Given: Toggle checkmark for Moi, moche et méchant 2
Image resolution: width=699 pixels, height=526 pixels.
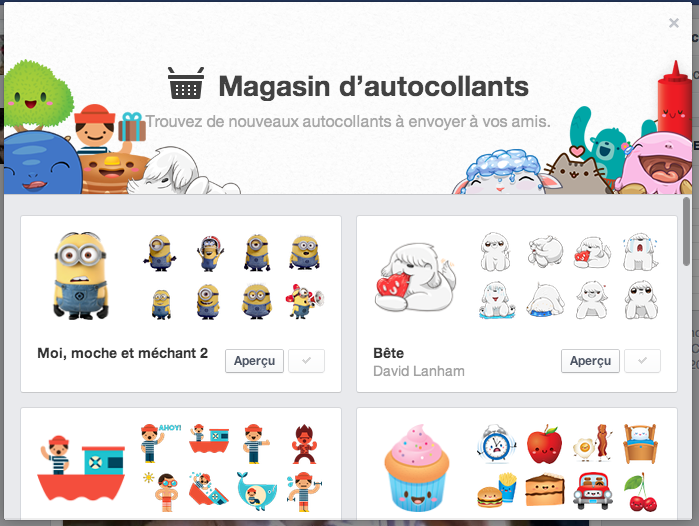Looking at the screenshot, I should click(x=306, y=361).
